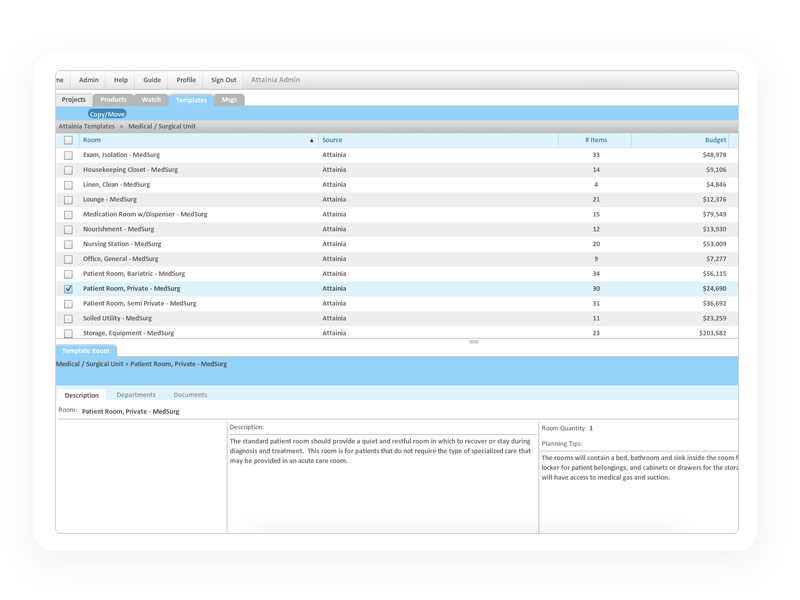Click the Room Quantity value 1

pyautogui.click(x=591, y=428)
